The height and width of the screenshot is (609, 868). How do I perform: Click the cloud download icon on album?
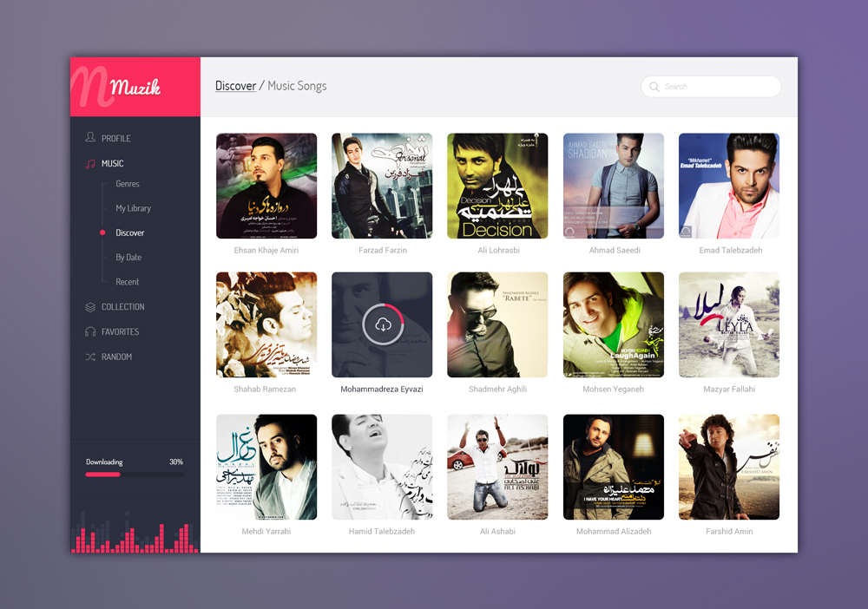382,325
